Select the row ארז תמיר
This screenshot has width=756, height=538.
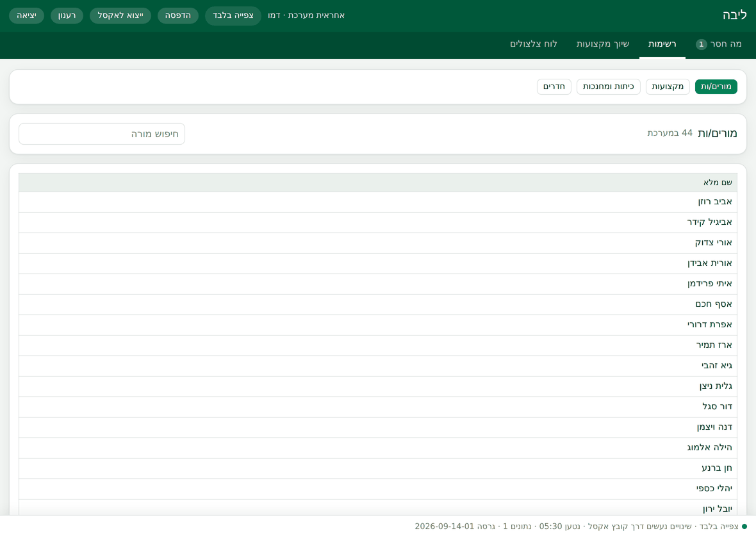[378, 346]
